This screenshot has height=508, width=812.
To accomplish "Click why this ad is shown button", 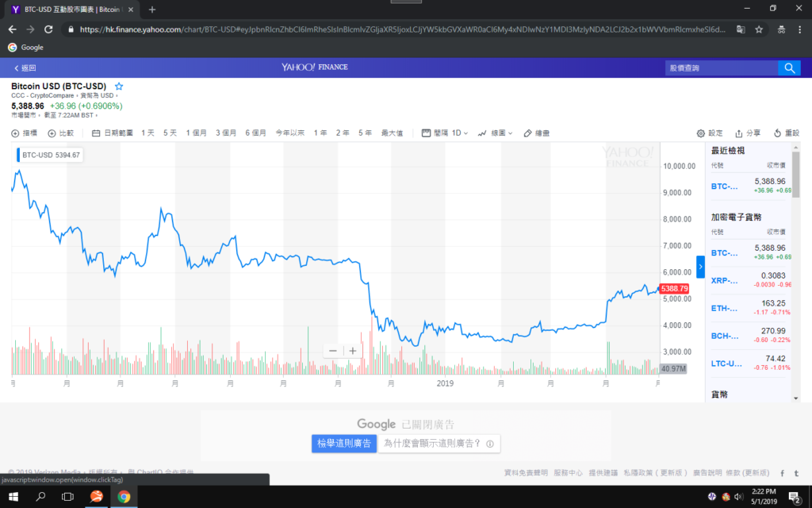I will coord(439,443).
